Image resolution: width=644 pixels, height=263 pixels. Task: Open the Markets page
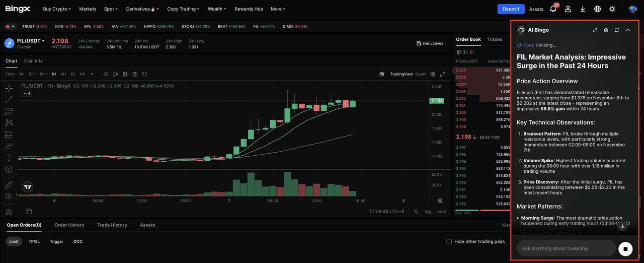click(88, 9)
